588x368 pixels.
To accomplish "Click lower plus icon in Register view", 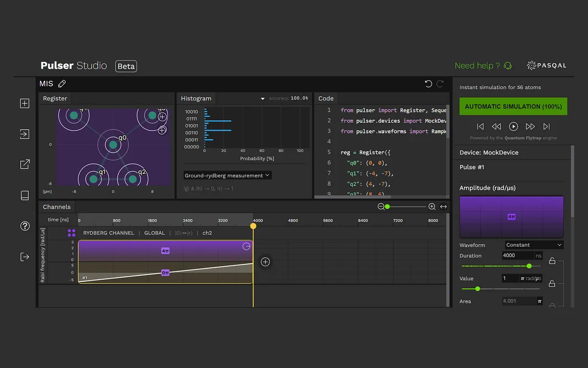I will coord(162,130).
